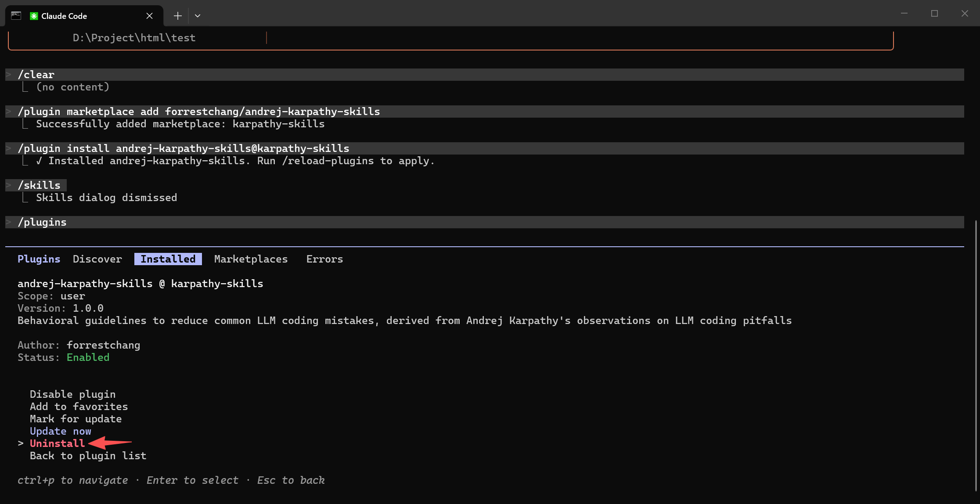Select the Claude Code tab title
The image size is (980, 504).
64,16
